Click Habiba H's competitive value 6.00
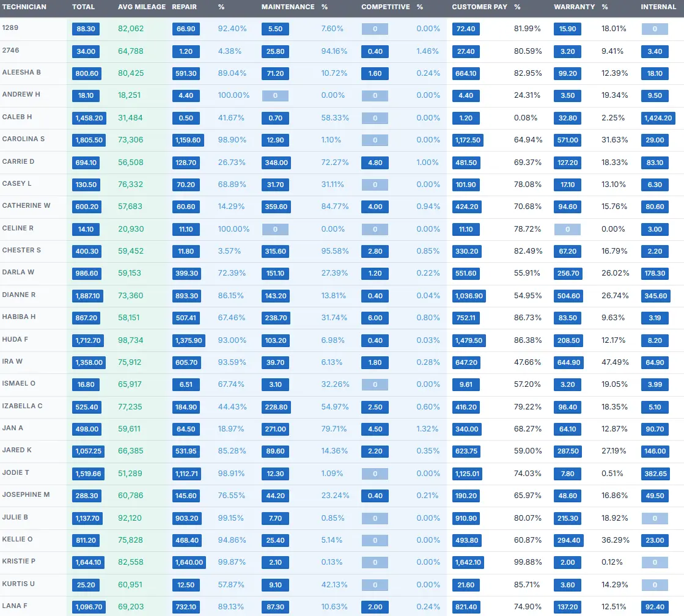 coord(375,318)
